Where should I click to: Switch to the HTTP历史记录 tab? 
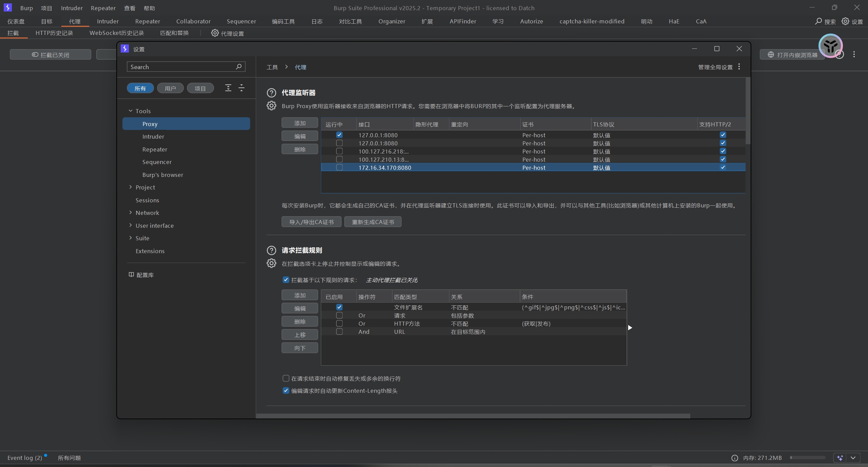click(54, 33)
